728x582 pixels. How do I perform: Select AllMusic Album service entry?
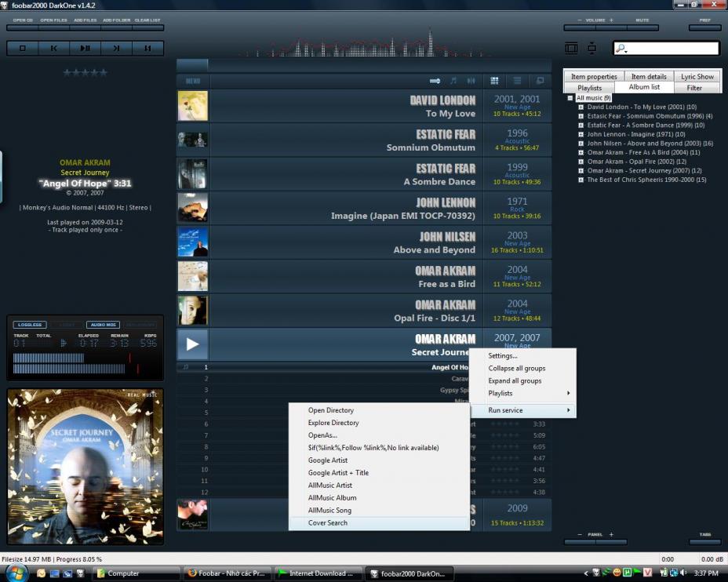[379, 497]
